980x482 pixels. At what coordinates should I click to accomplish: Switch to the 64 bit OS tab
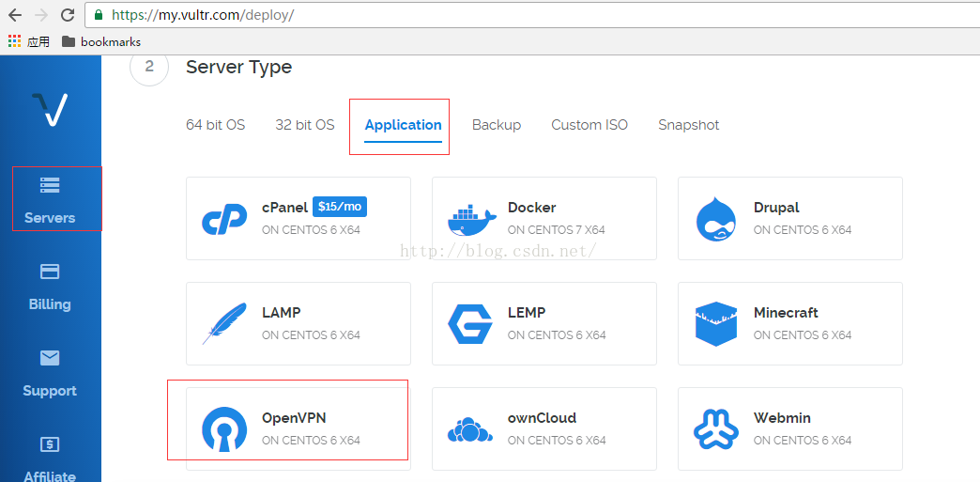click(215, 125)
